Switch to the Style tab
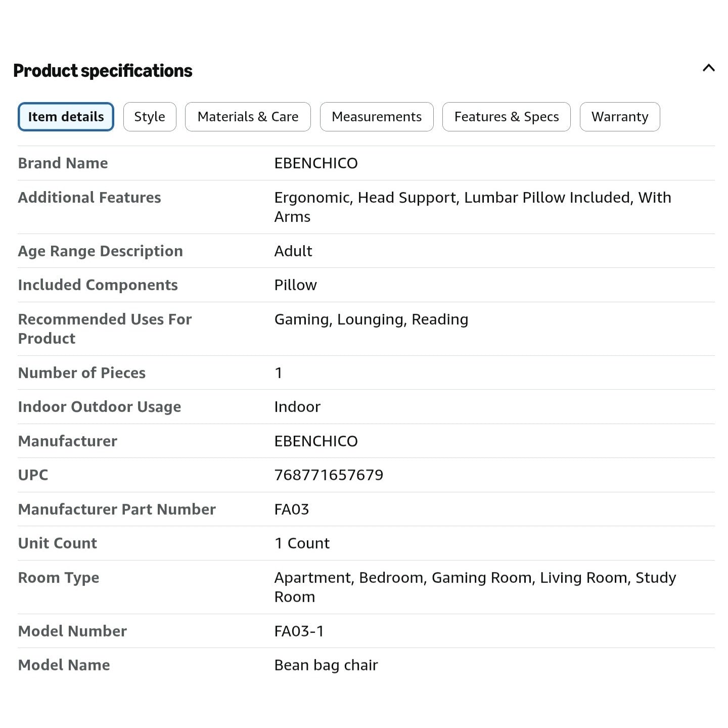This screenshot has height=728, width=728. (150, 117)
